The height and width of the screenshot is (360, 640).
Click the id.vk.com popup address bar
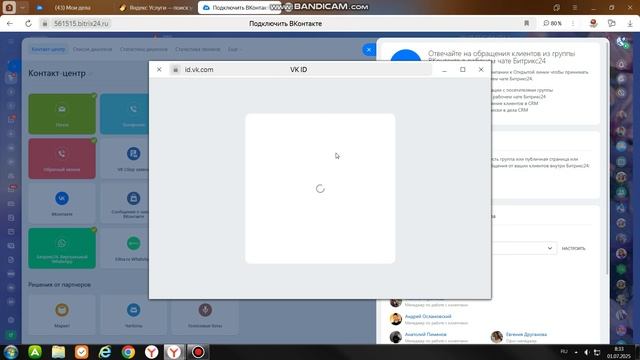tap(300, 69)
